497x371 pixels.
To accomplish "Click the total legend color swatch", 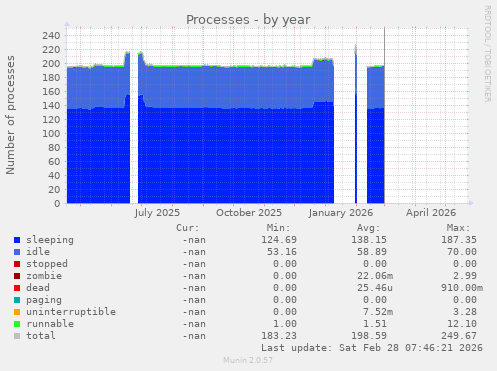I will pos(17,336).
